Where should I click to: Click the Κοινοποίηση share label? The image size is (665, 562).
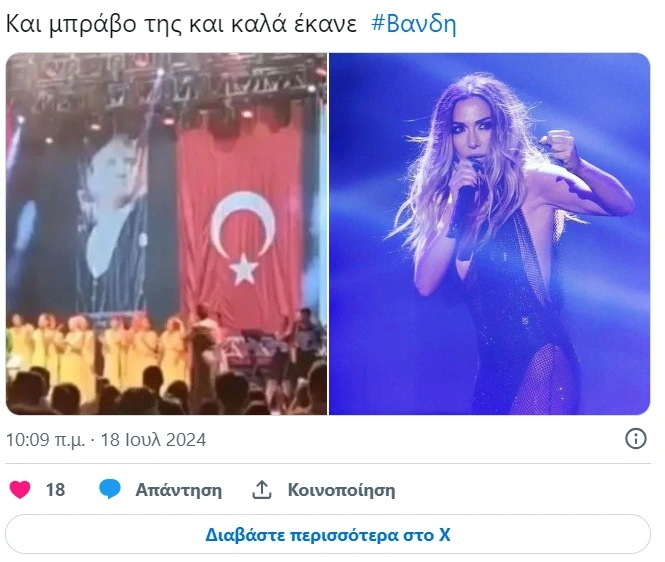(341, 490)
